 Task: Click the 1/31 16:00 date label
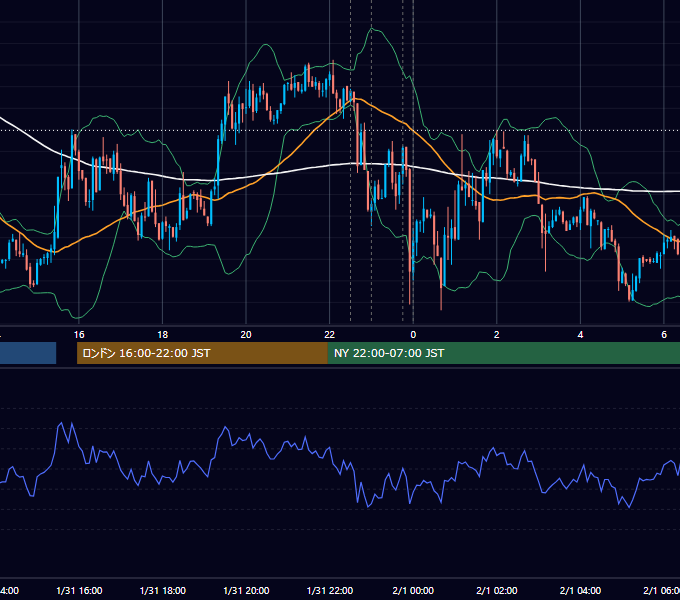pyautogui.click(x=79, y=590)
